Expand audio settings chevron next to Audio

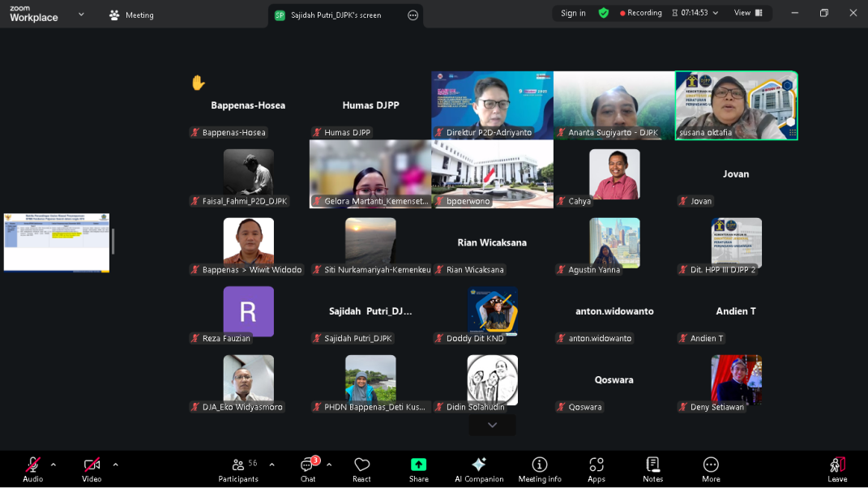[x=53, y=466]
